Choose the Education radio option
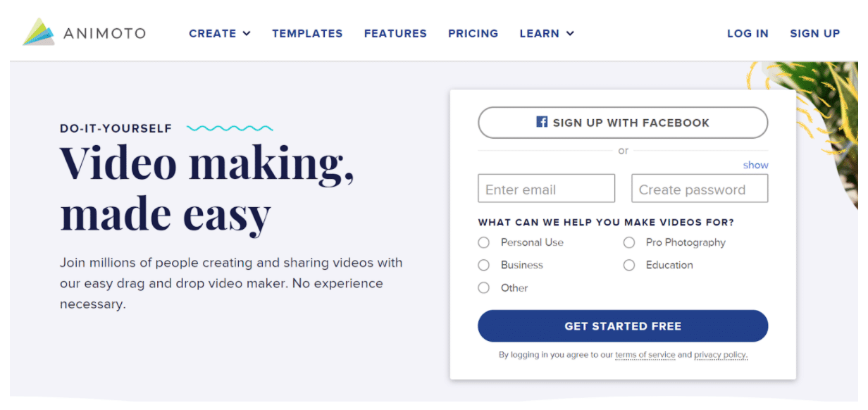 pyautogui.click(x=628, y=265)
